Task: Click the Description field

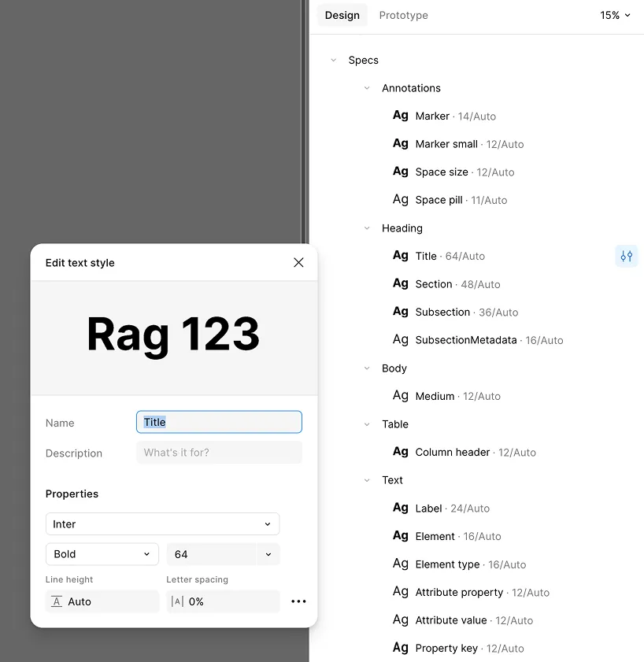Action: (219, 452)
